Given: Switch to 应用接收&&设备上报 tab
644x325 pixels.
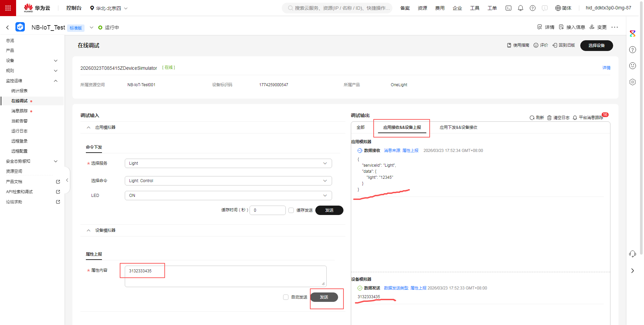Looking at the screenshot, I should point(402,127).
